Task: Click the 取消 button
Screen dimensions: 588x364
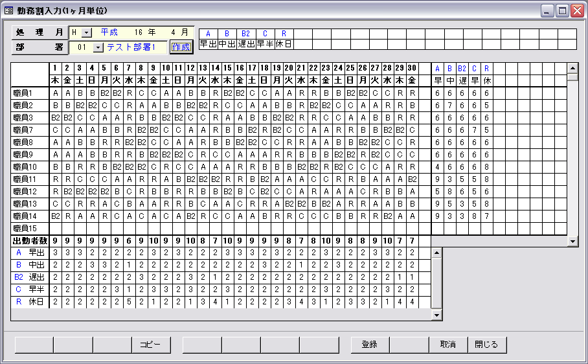Action: point(448,345)
